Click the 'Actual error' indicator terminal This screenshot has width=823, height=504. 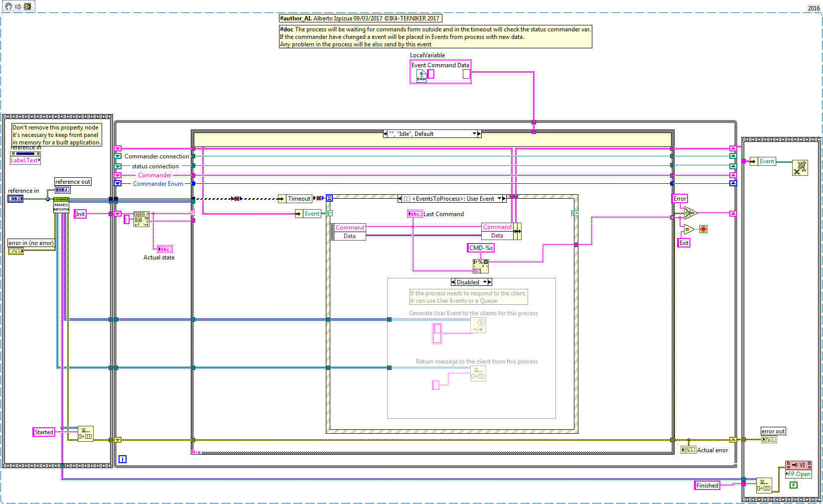(688, 450)
